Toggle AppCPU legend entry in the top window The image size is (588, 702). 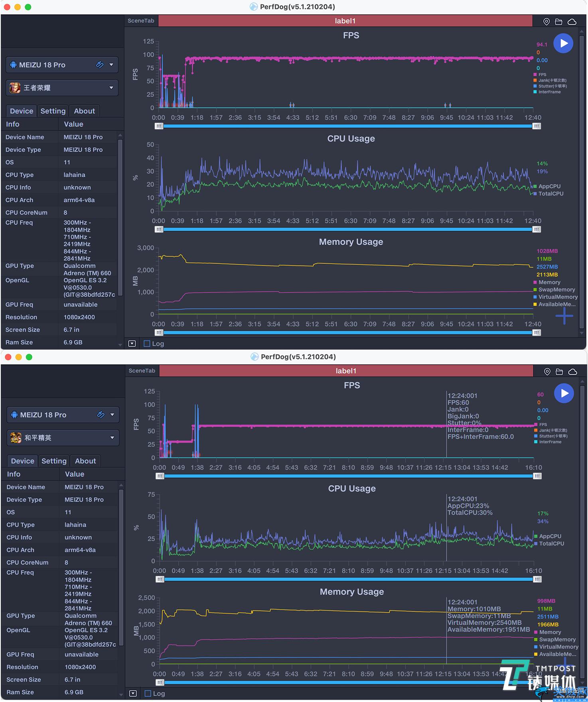[547, 186]
